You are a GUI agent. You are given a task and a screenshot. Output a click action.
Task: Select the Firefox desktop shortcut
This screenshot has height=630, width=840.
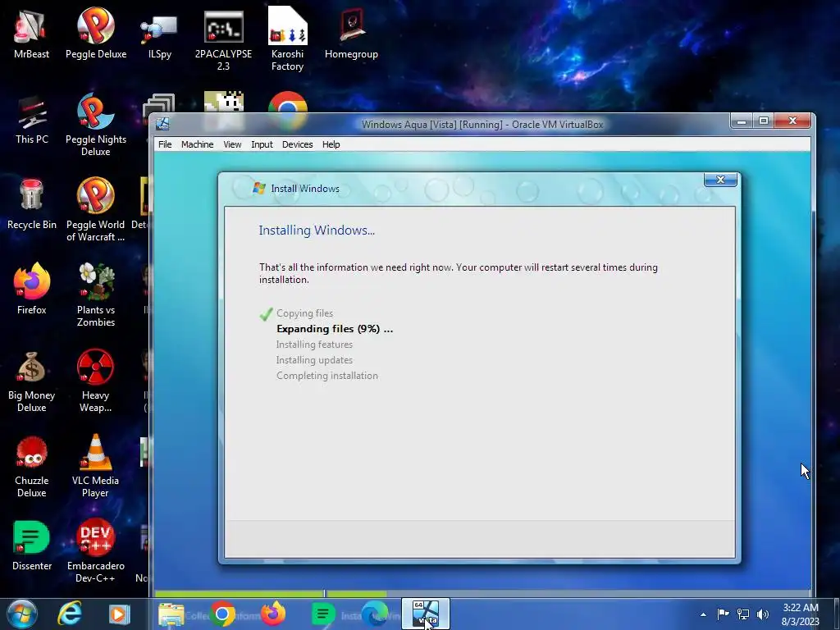click(x=32, y=290)
